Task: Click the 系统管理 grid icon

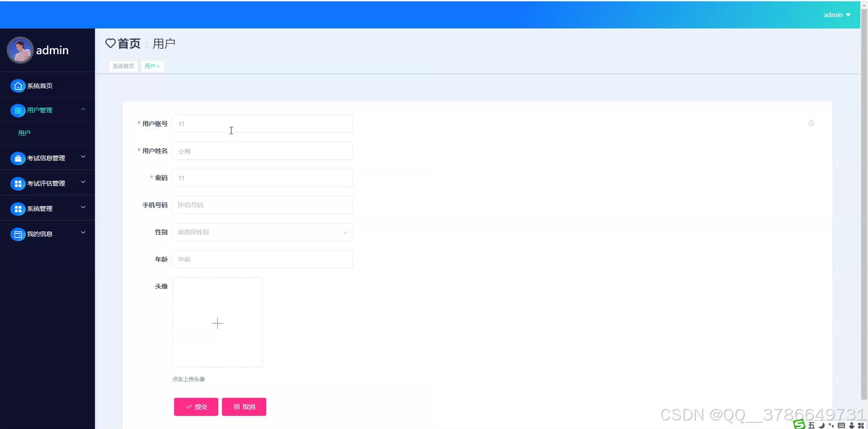Action: click(18, 209)
